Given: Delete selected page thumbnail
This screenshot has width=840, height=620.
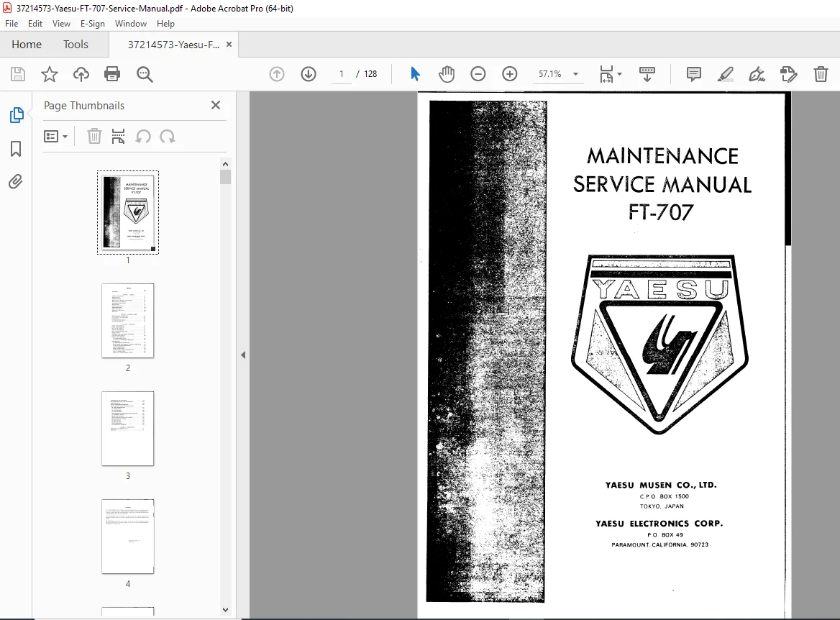Looking at the screenshot, I should click(x=94, y=137).
